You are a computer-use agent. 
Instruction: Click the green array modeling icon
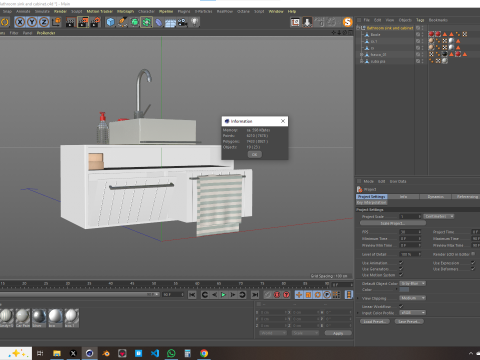click(146, 22)
